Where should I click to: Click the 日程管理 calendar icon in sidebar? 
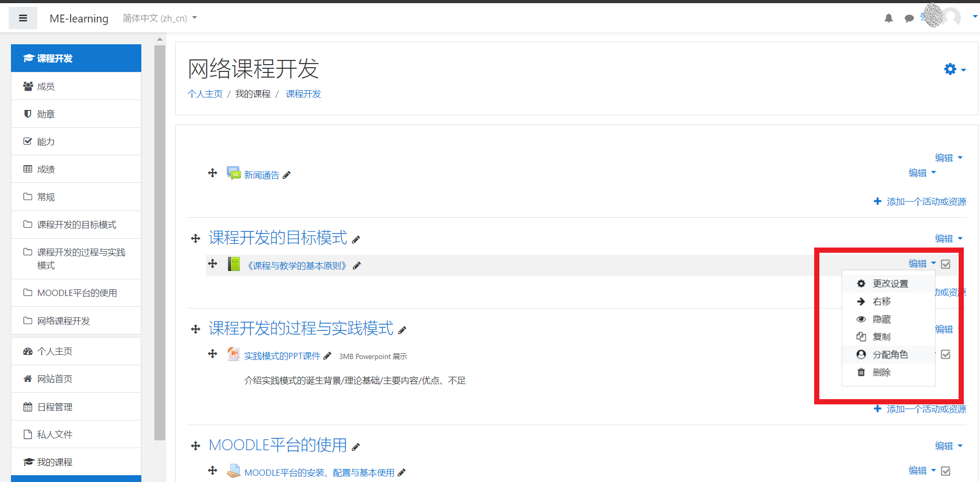pyautogui.click(x=28, y=406)
